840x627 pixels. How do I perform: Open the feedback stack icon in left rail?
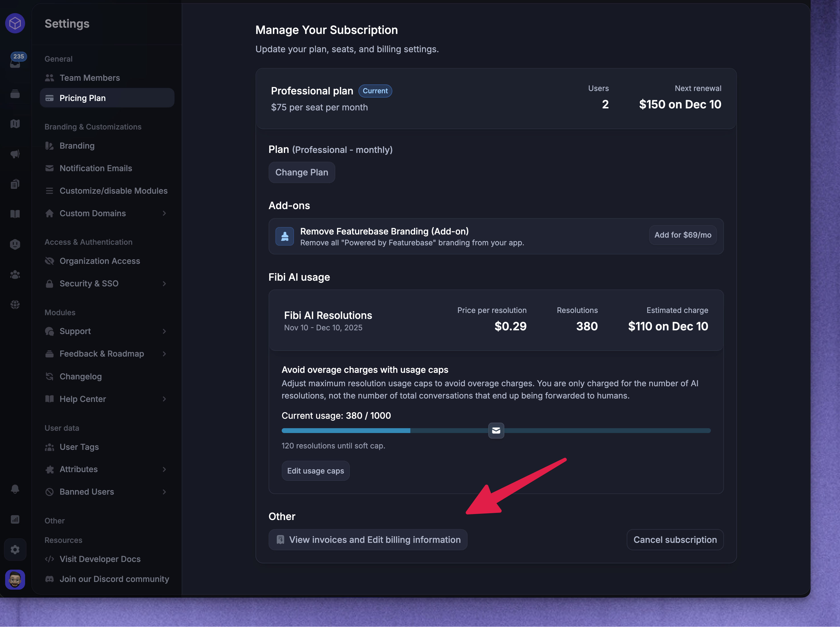(x=15, y=94)
